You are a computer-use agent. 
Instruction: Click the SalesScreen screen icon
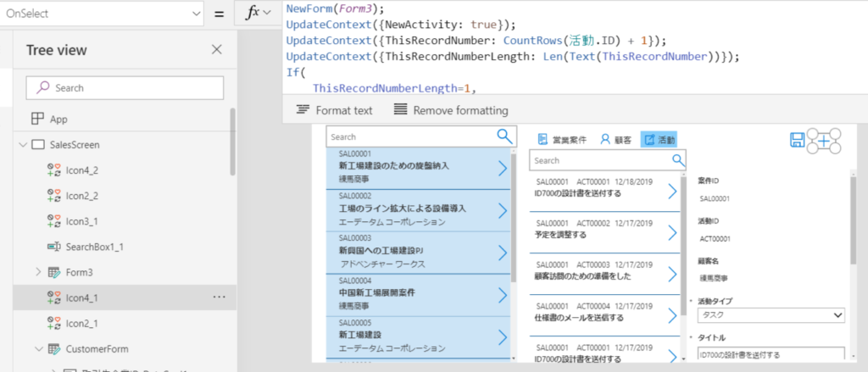coord(37,145)
